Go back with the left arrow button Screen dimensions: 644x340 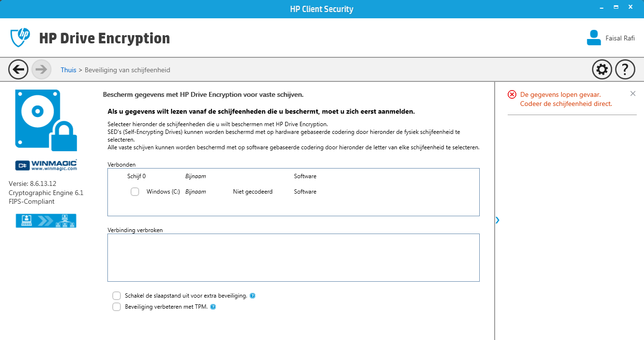click(18, 70)
